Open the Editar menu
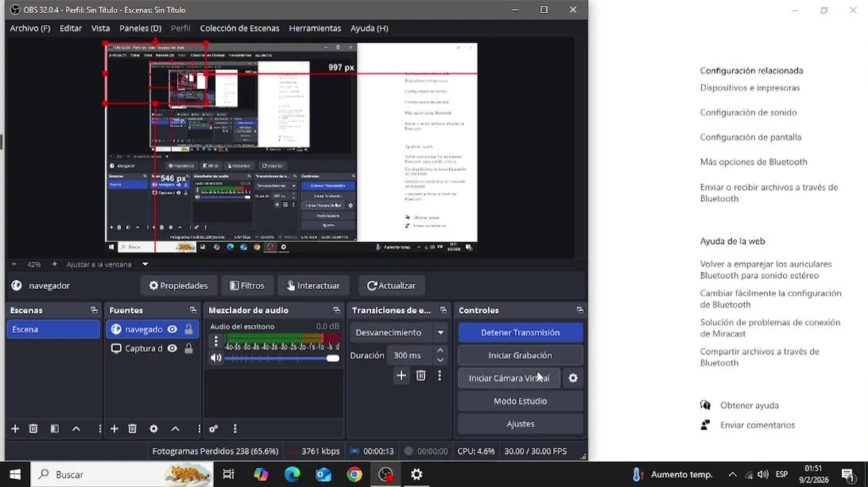 click(70, 28)
